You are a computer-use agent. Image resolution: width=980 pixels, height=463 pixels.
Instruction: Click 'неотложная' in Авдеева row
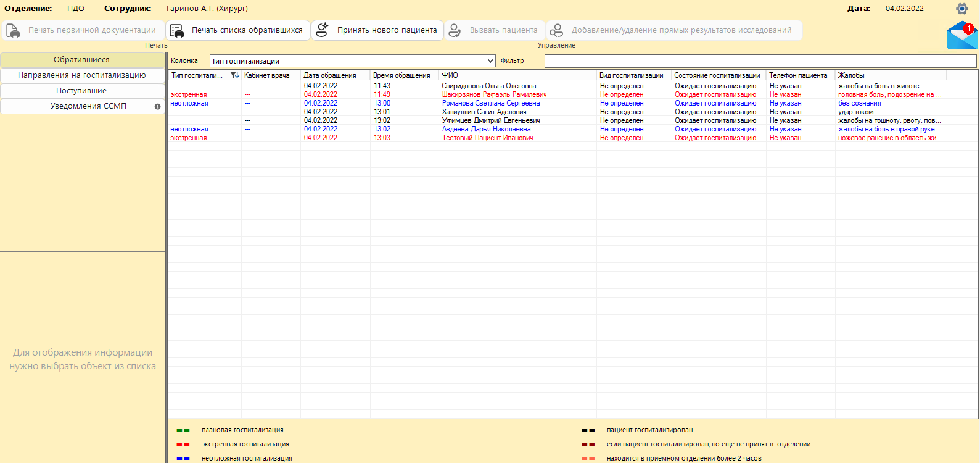189,129
